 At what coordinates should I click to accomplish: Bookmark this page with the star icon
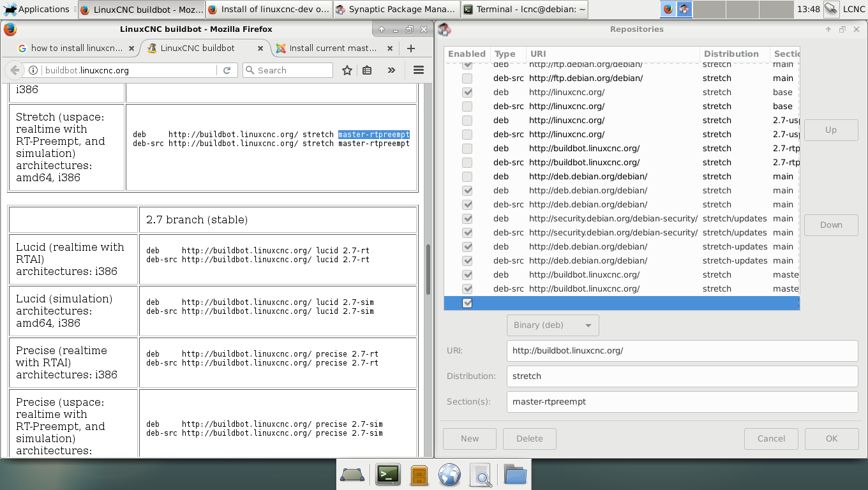(x=347, y=70)
